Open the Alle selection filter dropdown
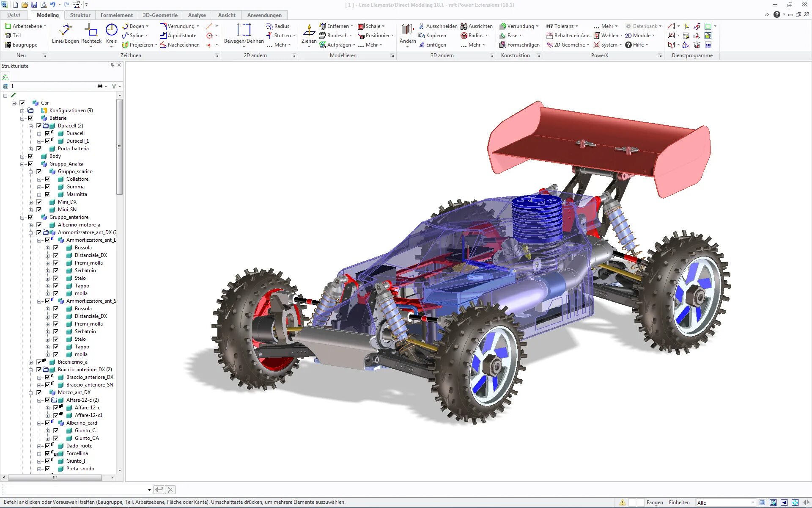Image resolution: width=812 pixels, height=508 pixels. 752,502
